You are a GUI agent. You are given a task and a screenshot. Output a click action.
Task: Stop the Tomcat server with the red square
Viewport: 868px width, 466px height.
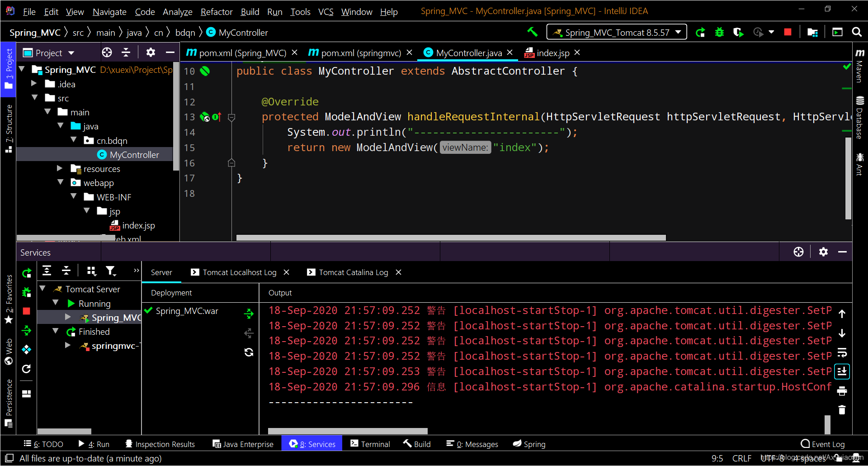pyautogui.click(x=788, y=32)
